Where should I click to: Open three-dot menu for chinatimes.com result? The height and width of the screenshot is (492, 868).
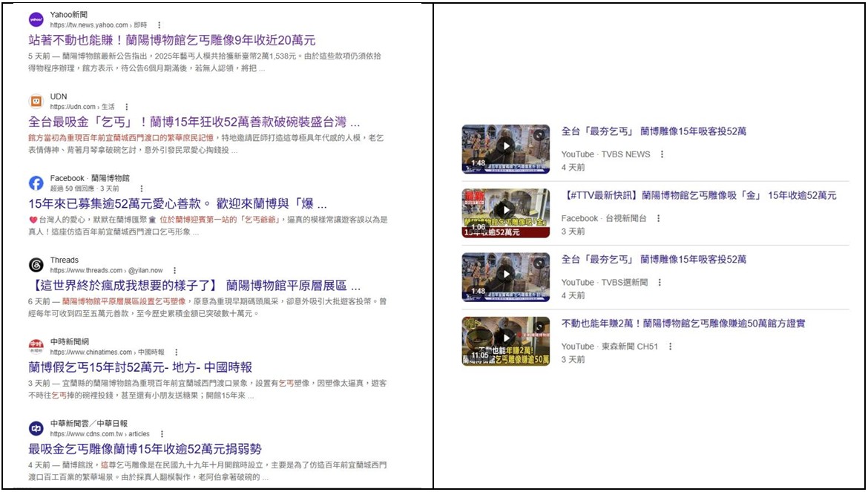point(176,352)
